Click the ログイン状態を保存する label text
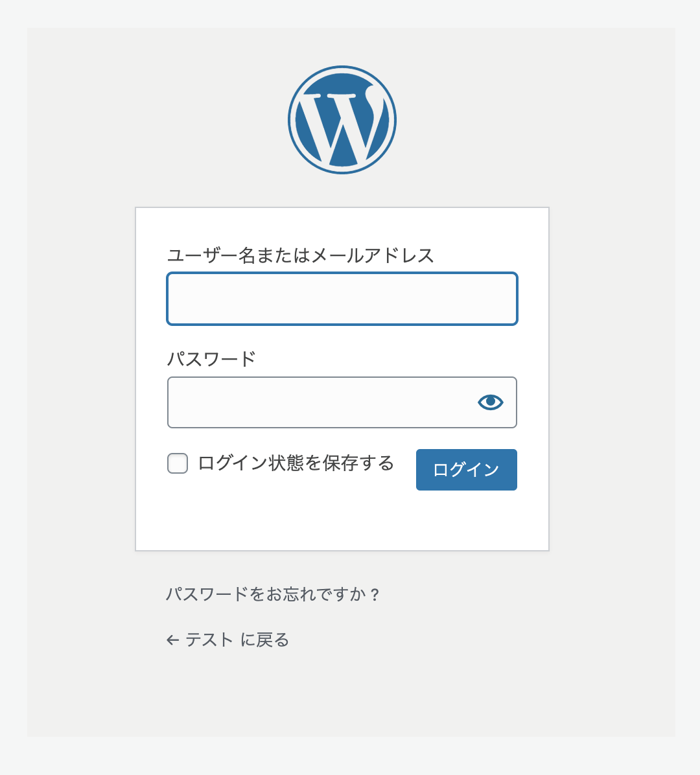Viewport: 700px width, 775px height. click(x=296, y=463)
